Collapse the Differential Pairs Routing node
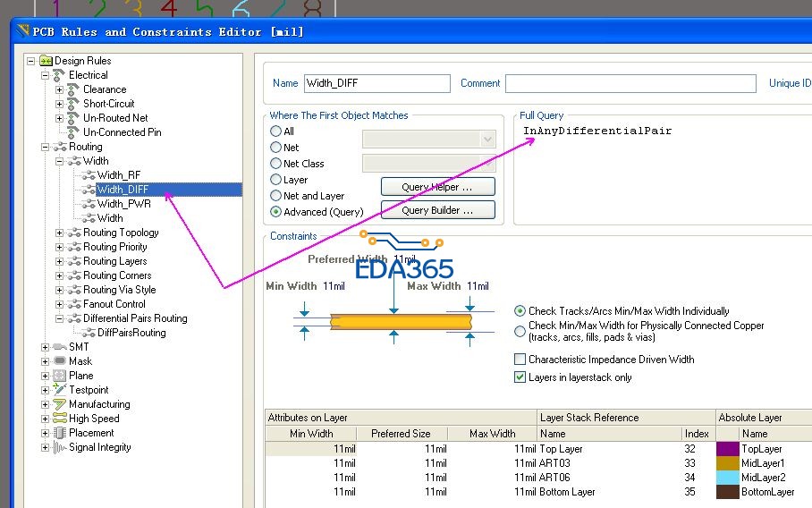The height and width of the screenshot is (508, 812). [60, 319]
